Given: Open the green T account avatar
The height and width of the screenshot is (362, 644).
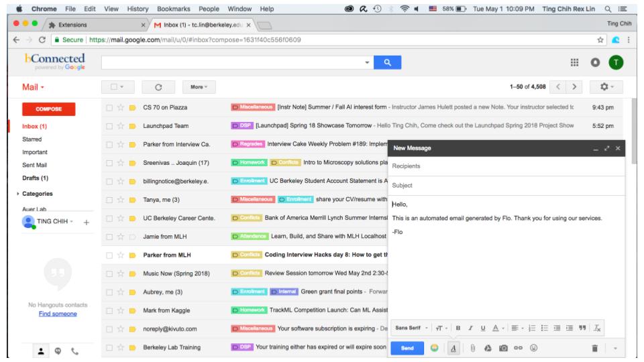Looking at the screenshot, I should coord(616,62).
